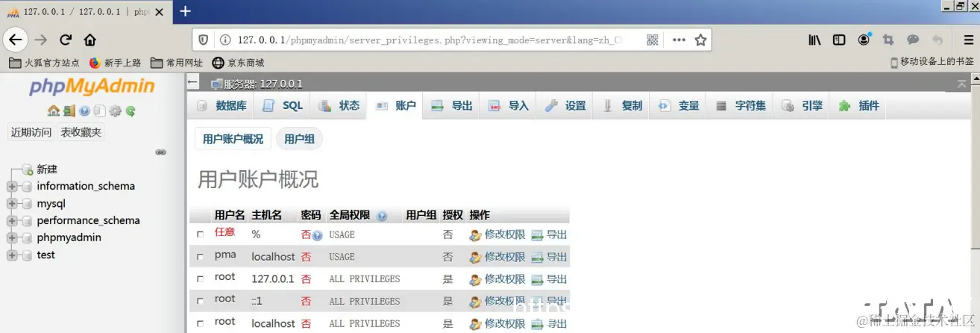Open the 设置 tab
The height and width of the screenshot is (333, 980).
point(565,106)
